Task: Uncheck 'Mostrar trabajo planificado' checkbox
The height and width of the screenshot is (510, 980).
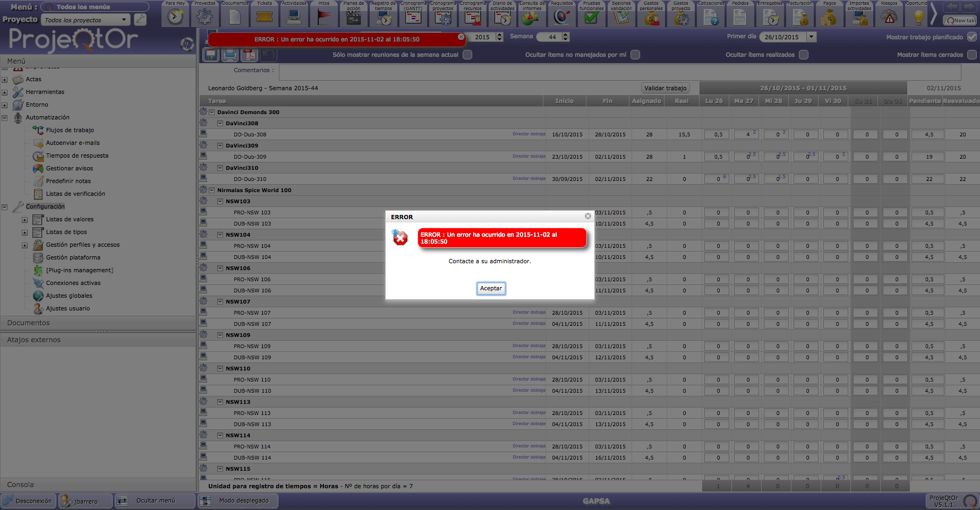Action: coord(972,37)
